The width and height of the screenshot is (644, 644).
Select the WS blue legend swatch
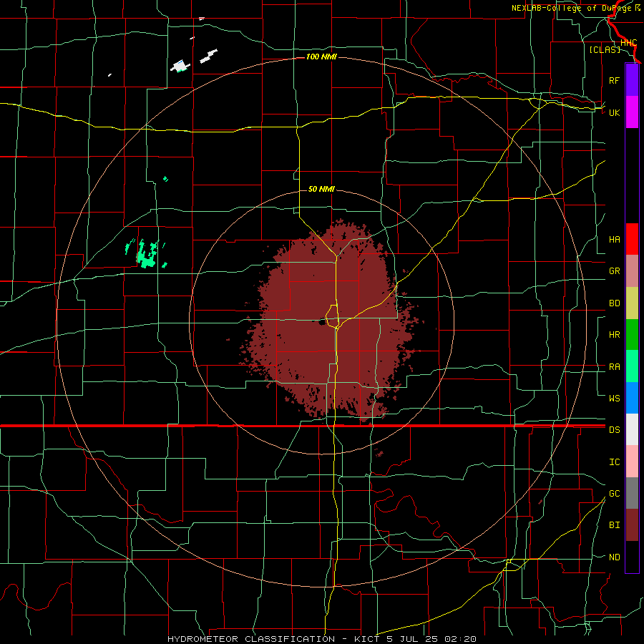pyautogui.click(x=632, y=398)
